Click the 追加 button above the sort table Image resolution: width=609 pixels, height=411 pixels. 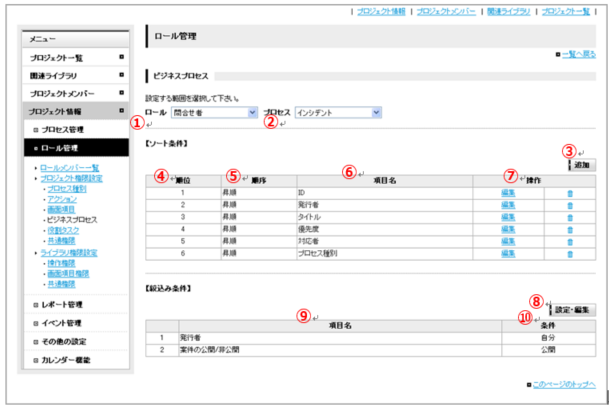pos(582,165)
